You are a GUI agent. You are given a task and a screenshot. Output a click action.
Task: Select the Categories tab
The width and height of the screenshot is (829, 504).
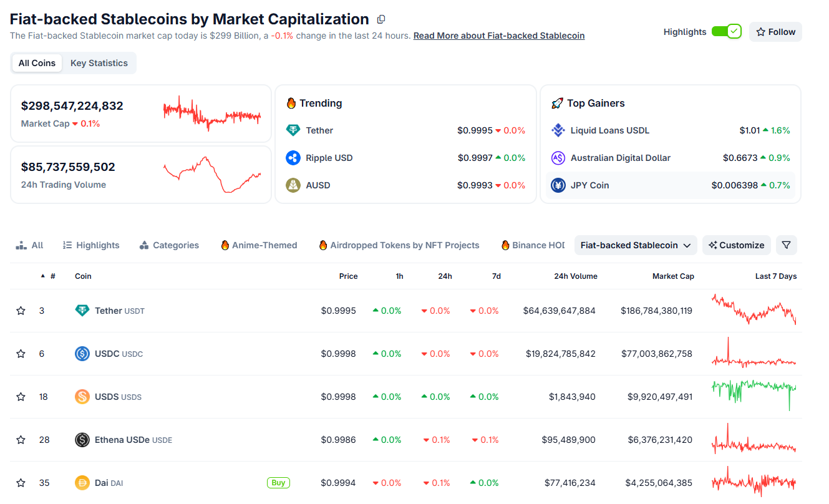169,245
